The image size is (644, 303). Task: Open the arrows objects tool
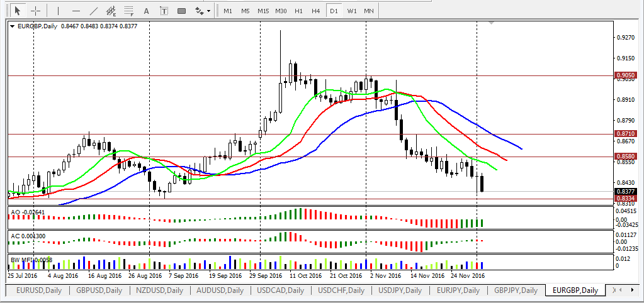199,11
